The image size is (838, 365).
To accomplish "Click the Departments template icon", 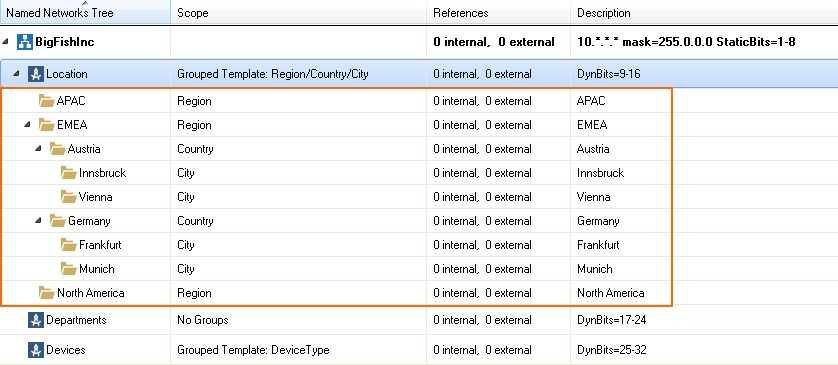I will tap(36, 320).
